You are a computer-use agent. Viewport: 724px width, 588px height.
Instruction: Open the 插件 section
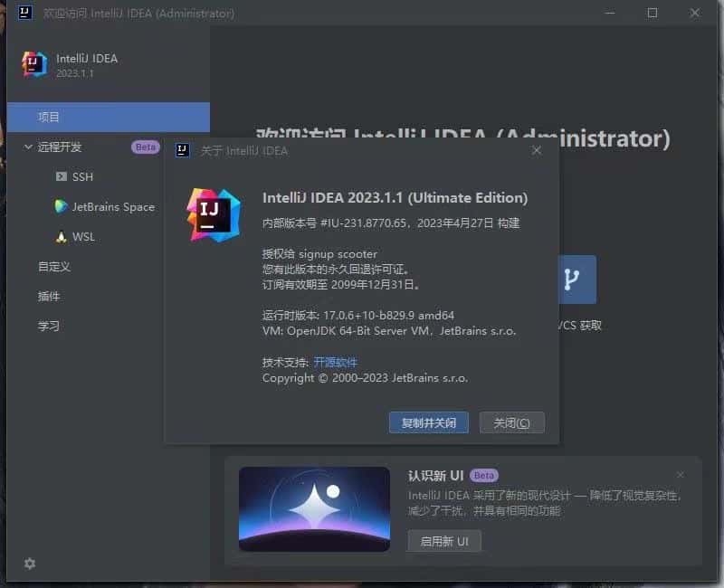(49, 297)
